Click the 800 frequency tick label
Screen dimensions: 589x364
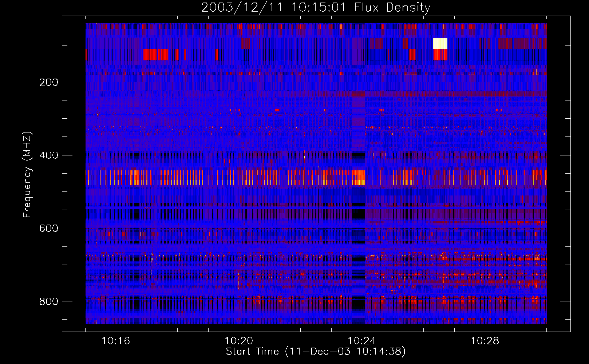[x=49, y=301]
